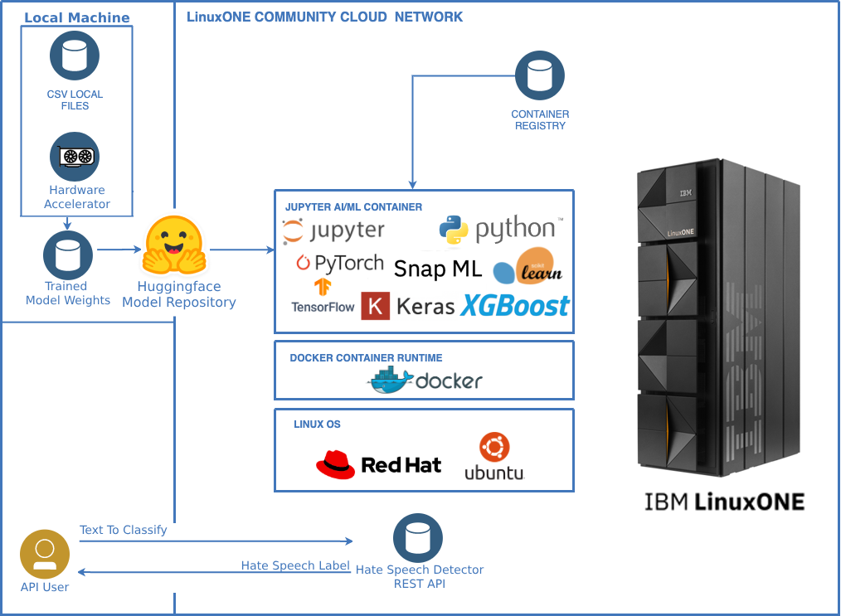Image resolution: width=841 pixels, height=616 pixels.
Task: Select the Ubuntu circle logo
Action: click(x=494, y=447)
